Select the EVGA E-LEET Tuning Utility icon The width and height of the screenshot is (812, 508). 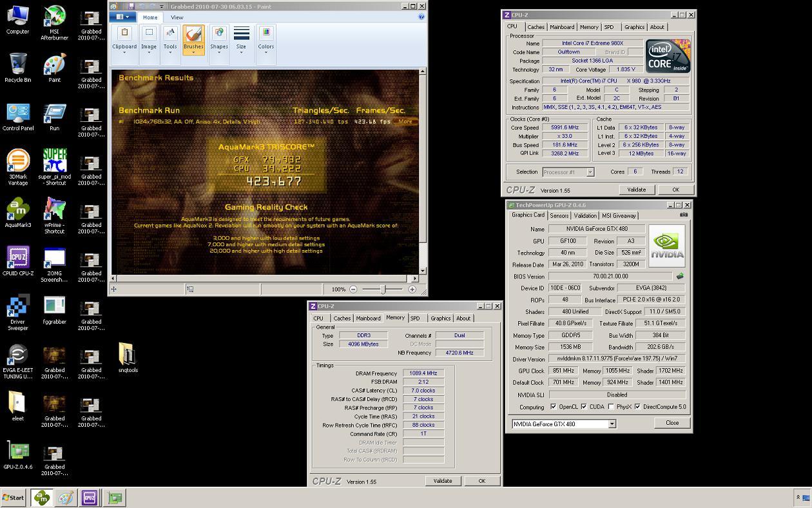[x=17, y=360]
